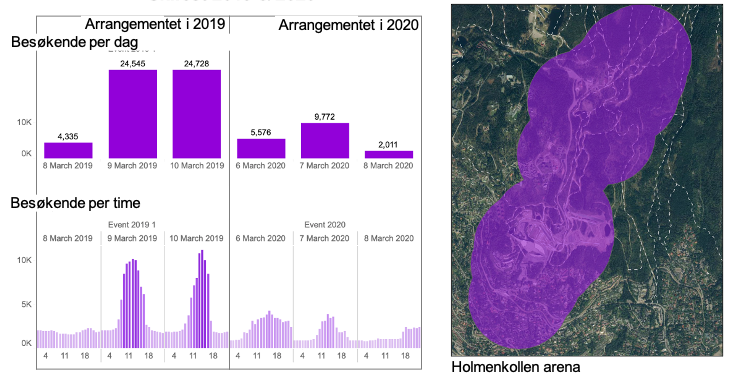Select the 6 March 2020 bar labeled 5,576
Screen dimensions: 735x385
tap(261, 148)
